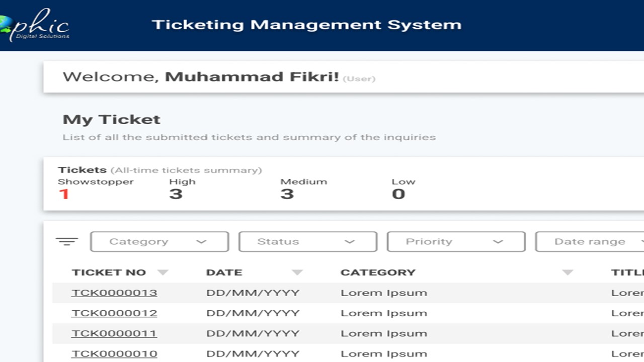Open the Category filter dropdown
The image size is (644, 362).
[x=159, y=242]
